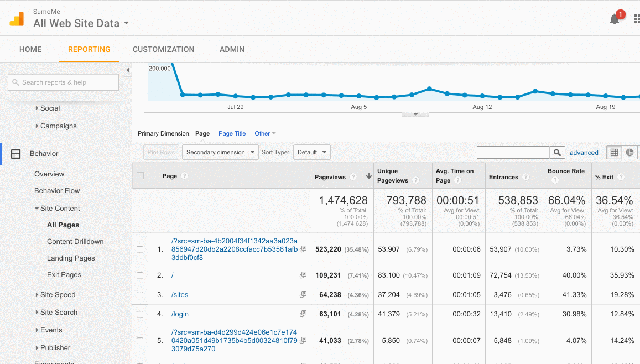The image size is (640, 364).
Task: Open the Google apps grid icon
Action: [x=637, y=19]
